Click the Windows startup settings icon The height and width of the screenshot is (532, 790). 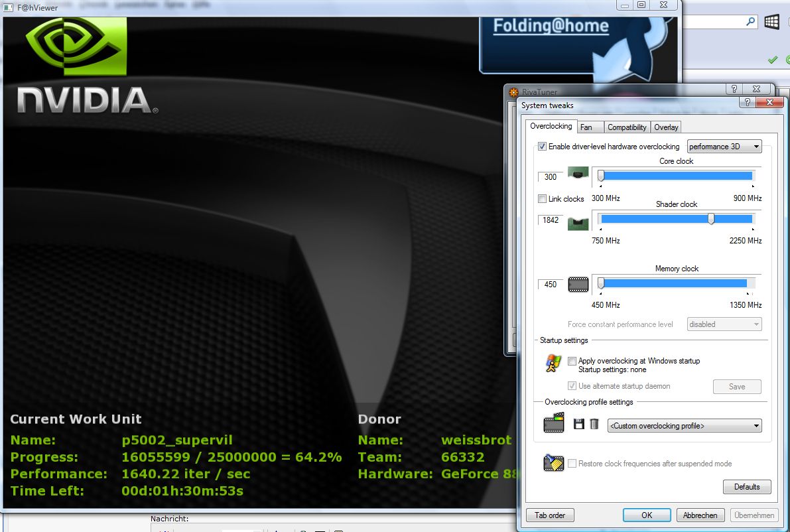[x=553, y=363]
